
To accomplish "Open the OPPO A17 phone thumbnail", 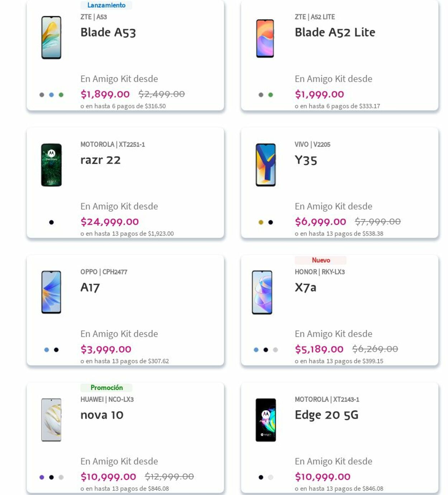I will (x=51, y=292).
